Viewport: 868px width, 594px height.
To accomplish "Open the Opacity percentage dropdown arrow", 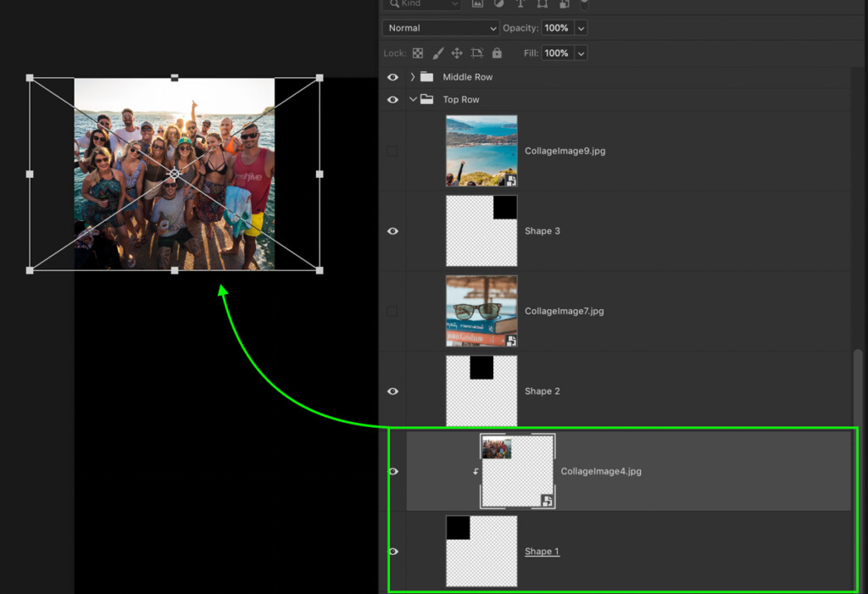I will click(x=581, y=28).
